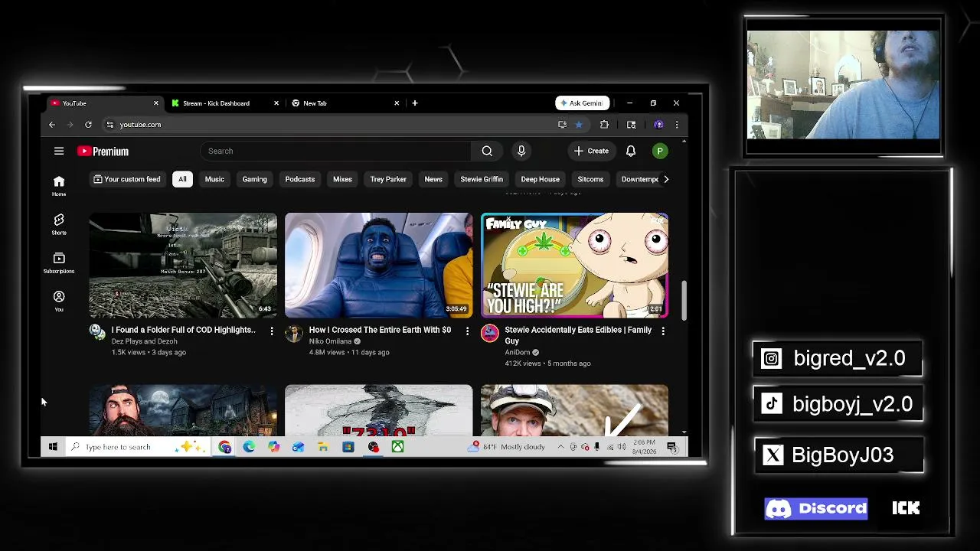Select the Gaming filter chip
The height and width of the screenshot is (551, 980).
255,179
